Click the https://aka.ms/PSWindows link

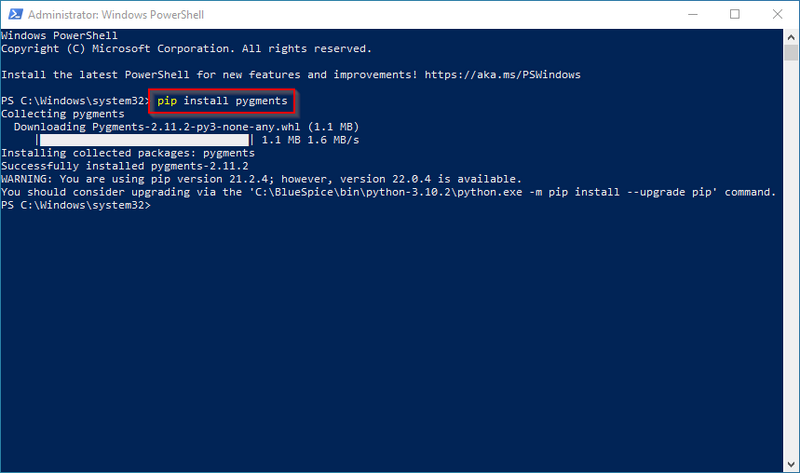point(502,75)
